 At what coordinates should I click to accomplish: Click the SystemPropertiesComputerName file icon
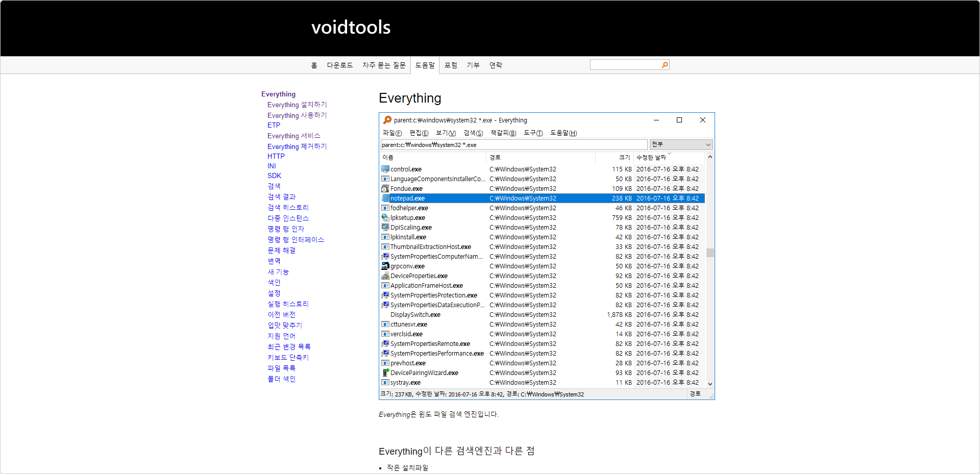(x=385, y=256)
